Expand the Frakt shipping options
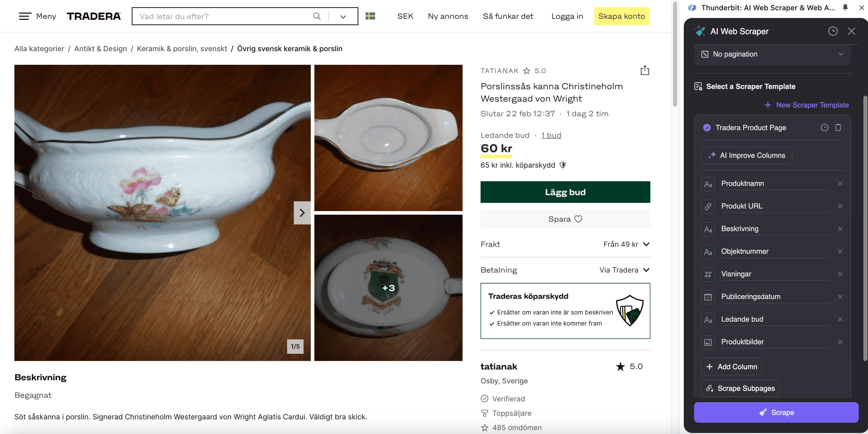868x434 pixels. pyautogui.click(x=646, y=245)
